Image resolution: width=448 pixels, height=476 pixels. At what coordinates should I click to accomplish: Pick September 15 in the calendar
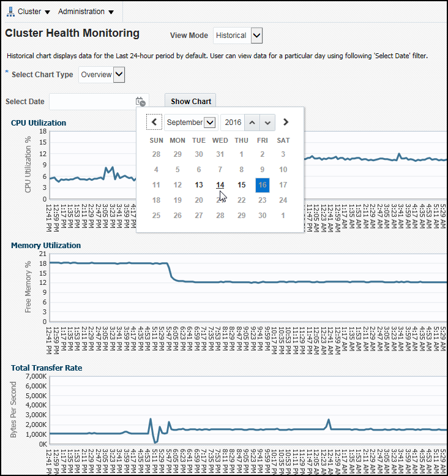click(242, 185)
